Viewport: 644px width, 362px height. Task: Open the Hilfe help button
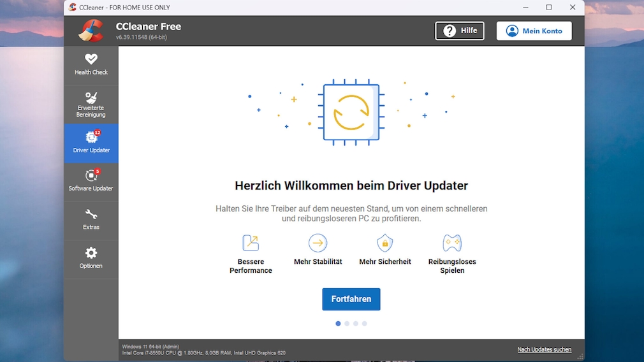pos(460,31)
